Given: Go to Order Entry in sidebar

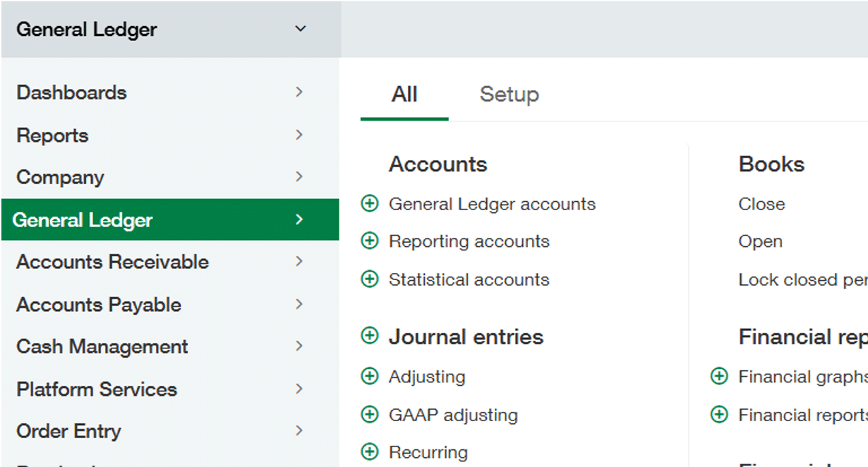Looking at the screenshot, I should [x=68, y=431].
